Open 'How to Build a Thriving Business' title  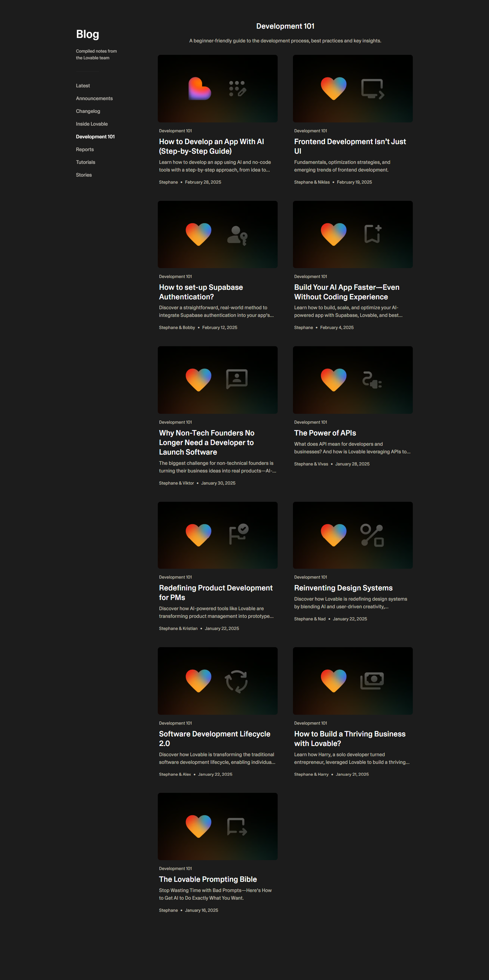(x=350, y=738)
